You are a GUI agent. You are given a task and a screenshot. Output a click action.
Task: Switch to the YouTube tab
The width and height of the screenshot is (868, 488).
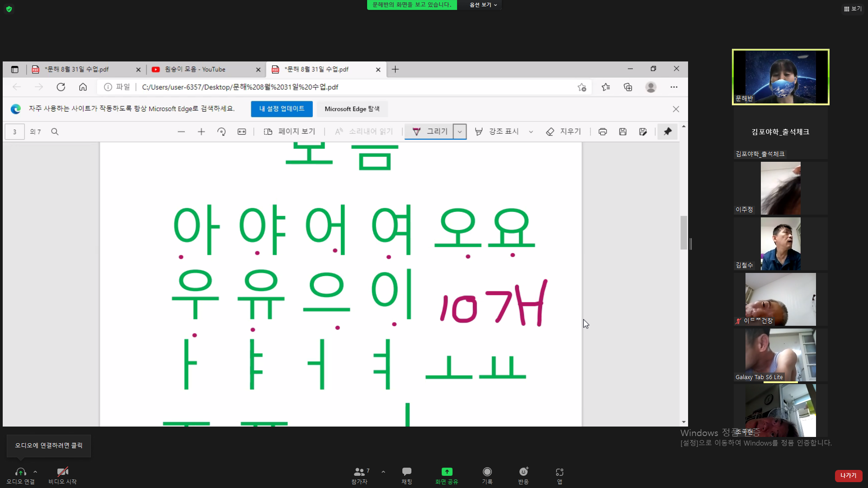[206, 69]
